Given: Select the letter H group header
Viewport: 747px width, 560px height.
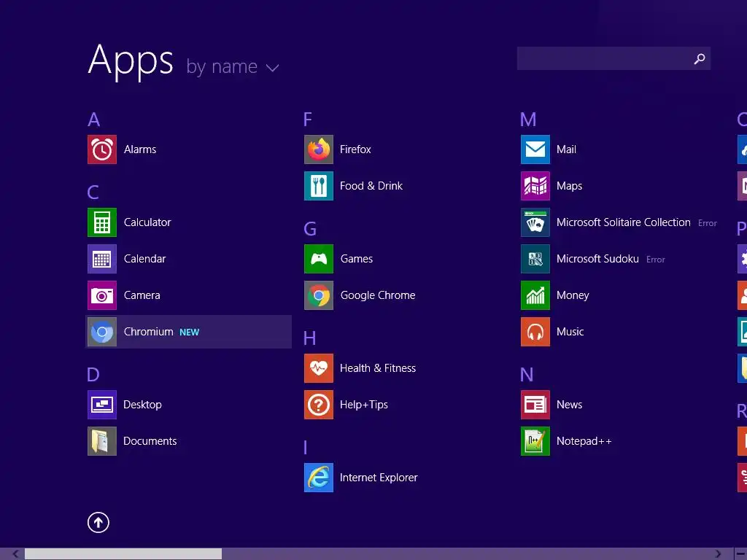Looking at the screenshot, I should [x=309, y=338].
